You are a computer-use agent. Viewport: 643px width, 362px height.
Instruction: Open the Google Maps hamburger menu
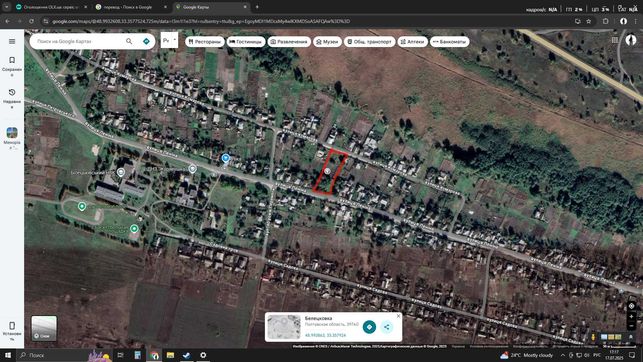click(x=12, y=41)
